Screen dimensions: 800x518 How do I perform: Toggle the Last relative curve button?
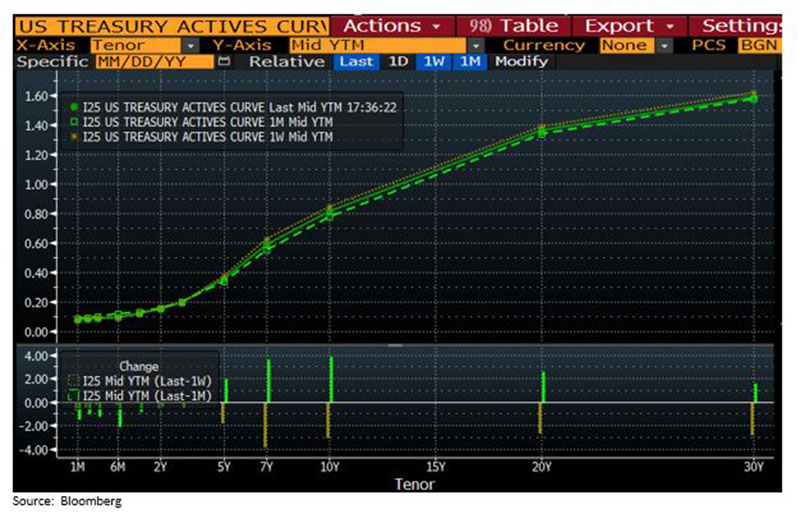(356, 62)
